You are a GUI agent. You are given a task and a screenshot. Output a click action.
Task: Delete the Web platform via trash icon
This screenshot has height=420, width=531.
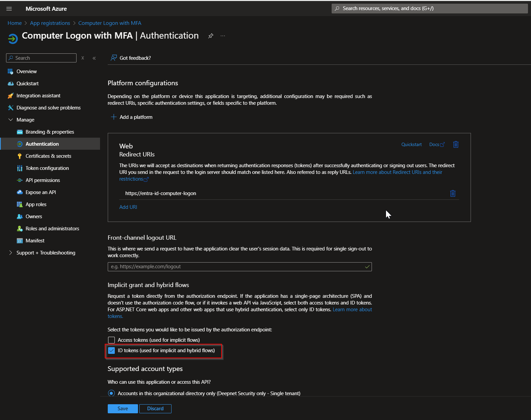pyautogui.click(x=455, y=144)
